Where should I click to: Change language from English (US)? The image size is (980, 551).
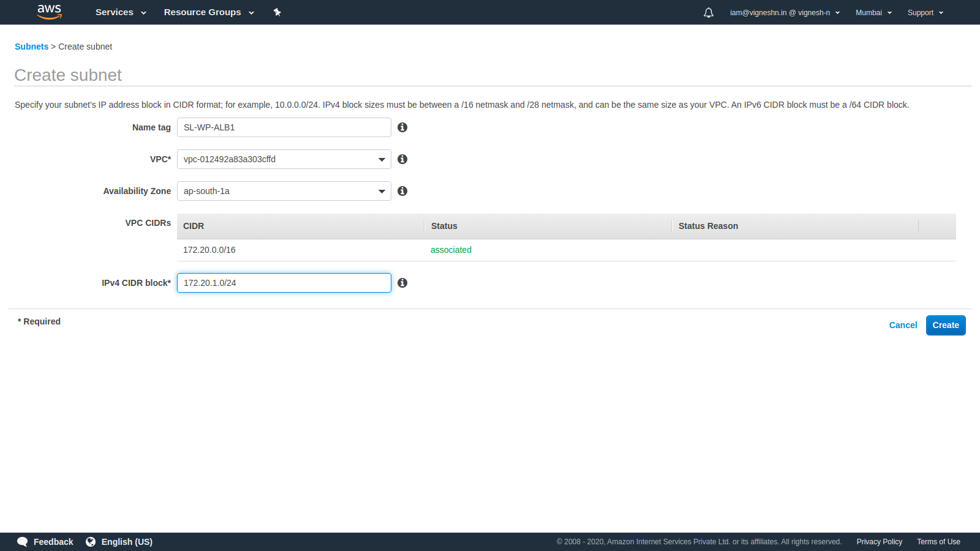[127, 542]
